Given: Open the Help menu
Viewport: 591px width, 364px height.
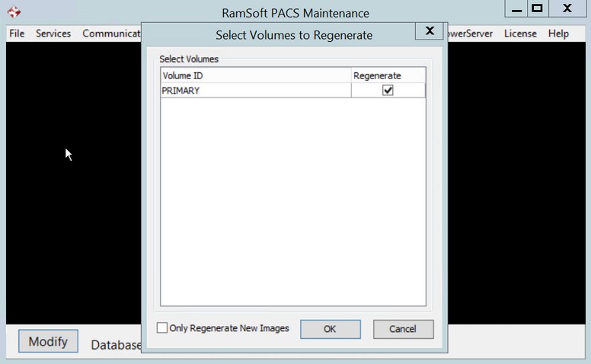Looking at the screenshot, I should pos(558,34).
